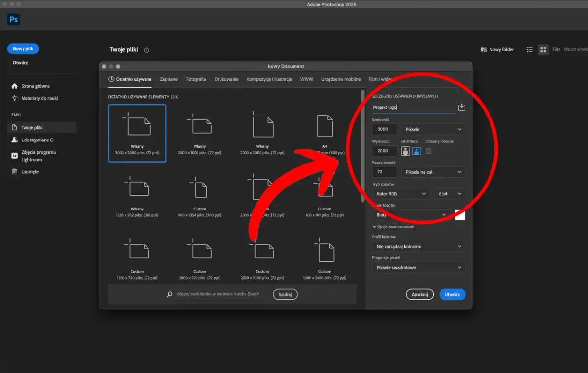Viewport: 588px width, 373px height.
Task: Click the Nowy folder icon
Action: click(484, 49)
